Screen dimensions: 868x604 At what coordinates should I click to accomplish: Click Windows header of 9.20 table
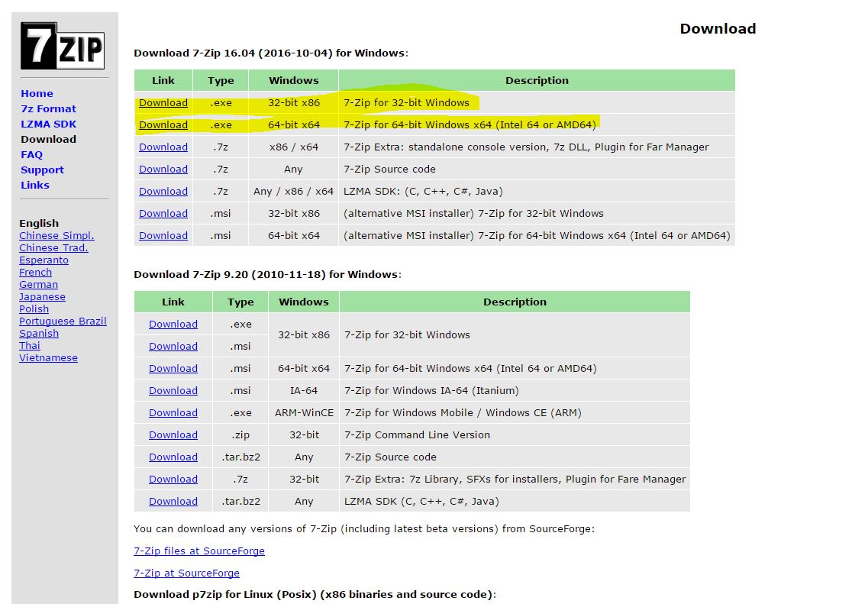304,302
